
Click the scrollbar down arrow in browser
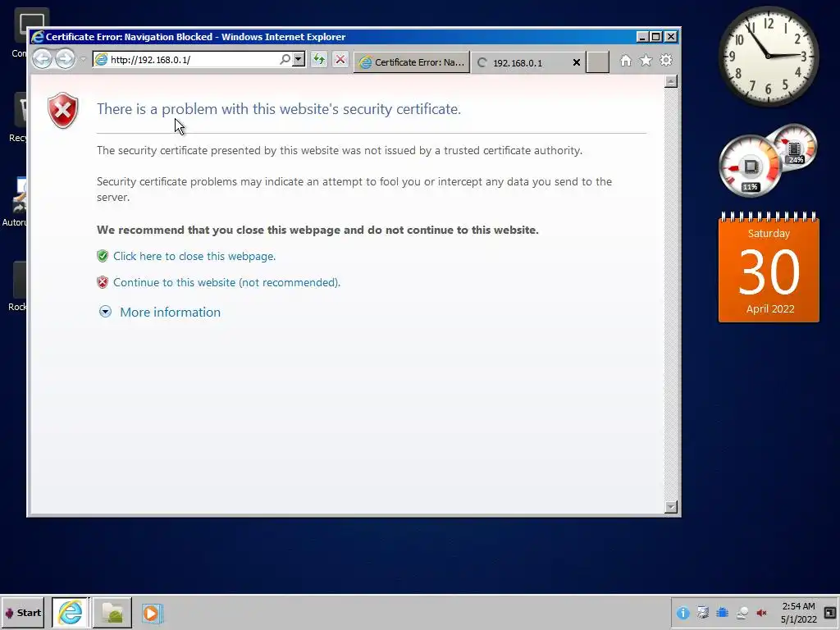point(671,507)
